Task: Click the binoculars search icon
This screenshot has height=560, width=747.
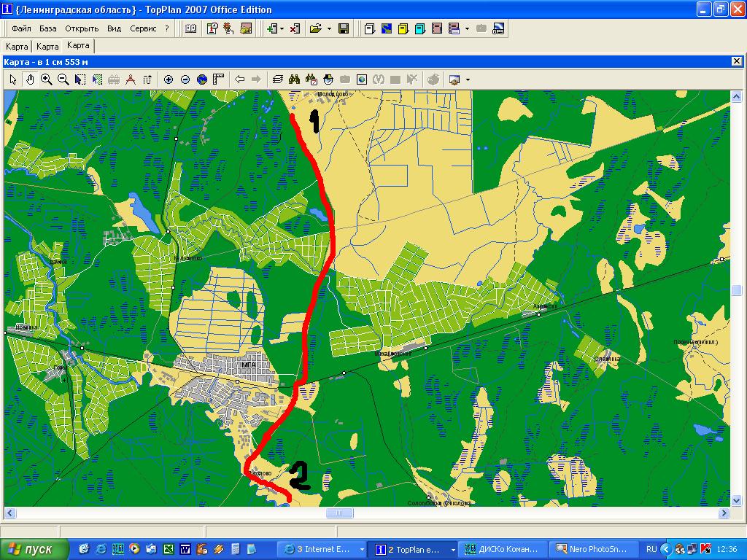Action: pyautogui.click(x=295, y=79)
